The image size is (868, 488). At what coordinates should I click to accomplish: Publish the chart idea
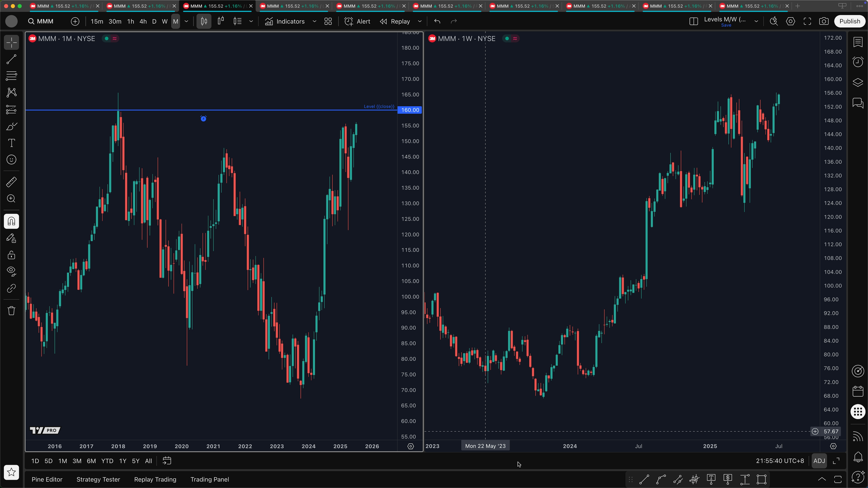point(850,21)
